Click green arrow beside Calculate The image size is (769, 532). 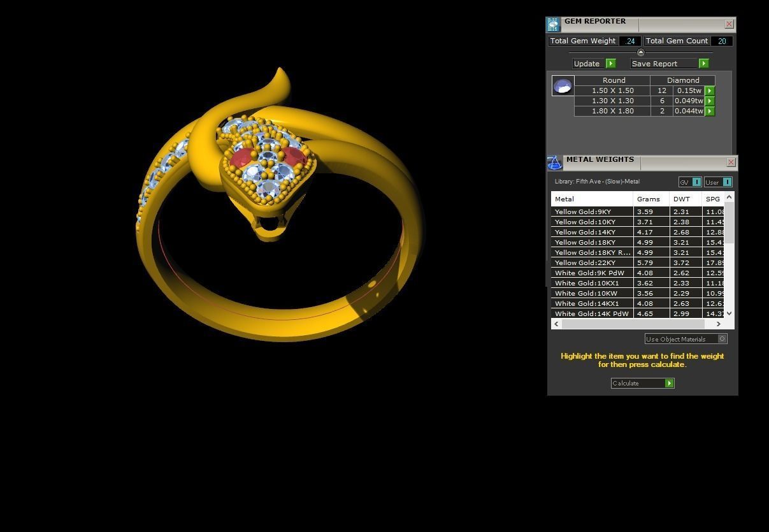coord(670,383)
